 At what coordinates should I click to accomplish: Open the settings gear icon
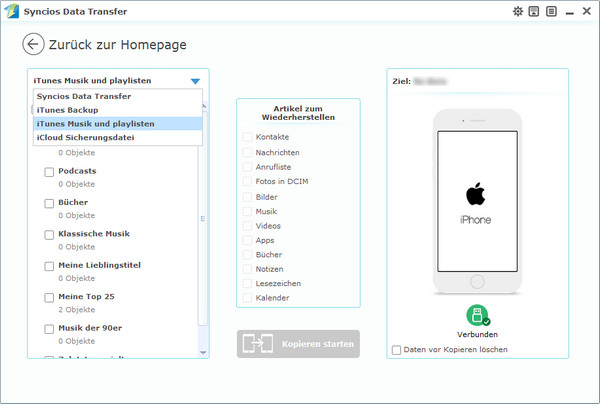[518, 11]
